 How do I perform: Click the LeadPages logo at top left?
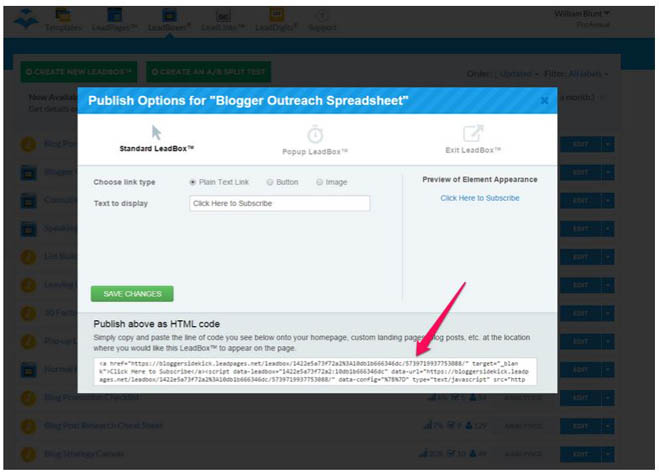26,20
